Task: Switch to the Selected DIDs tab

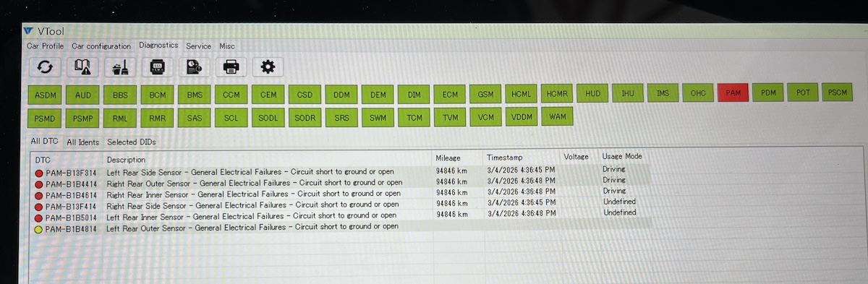Action: (x=132, y=142)
